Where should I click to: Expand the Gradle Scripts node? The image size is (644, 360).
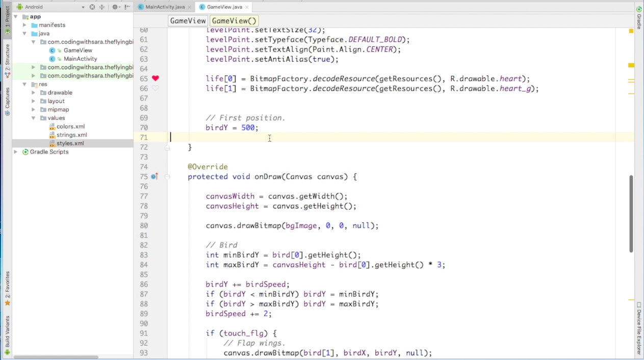(16, 152)
